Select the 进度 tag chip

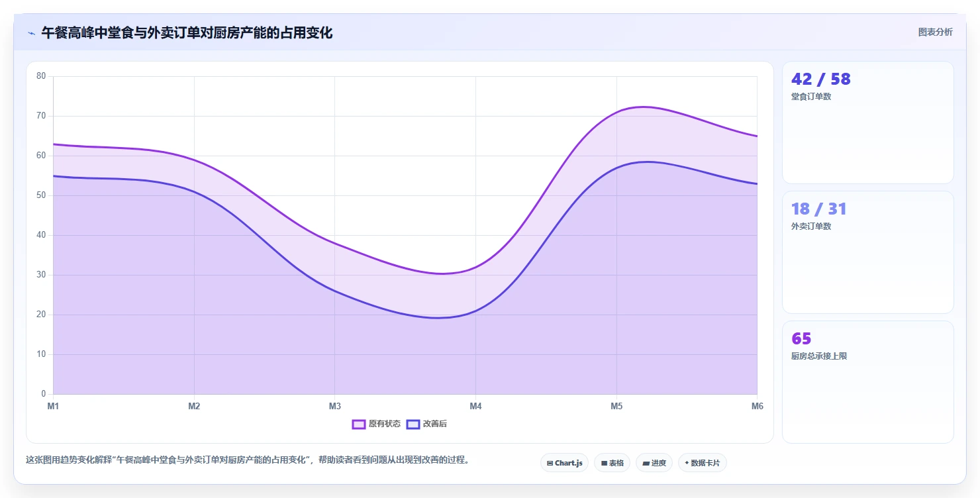click(654, 463)
